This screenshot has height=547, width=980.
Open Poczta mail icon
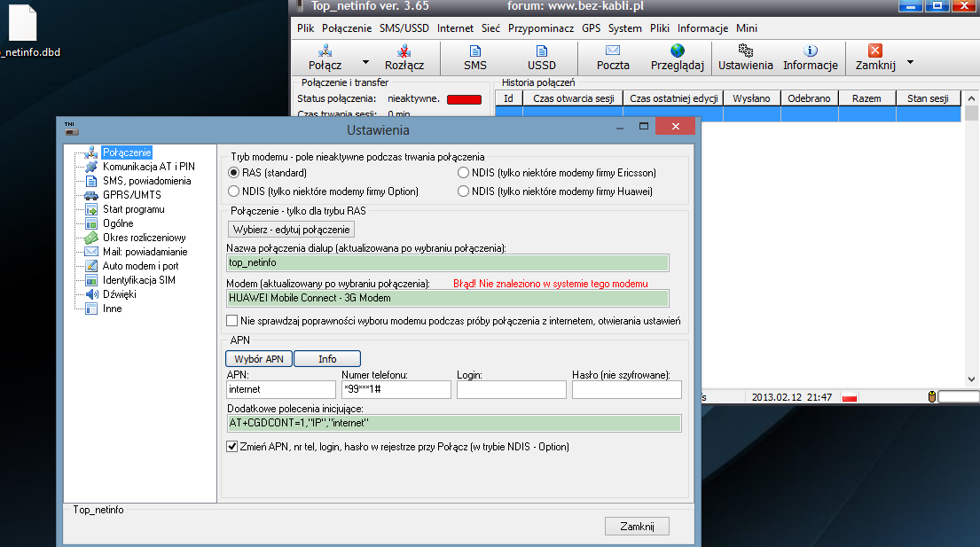pyautogui.click(x=613, y=58)
